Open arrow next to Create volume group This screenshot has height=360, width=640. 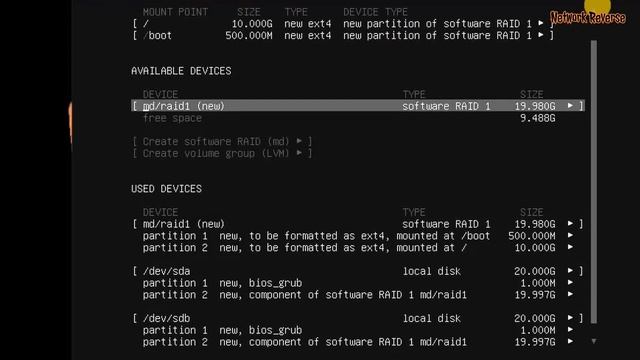(299, 153)
